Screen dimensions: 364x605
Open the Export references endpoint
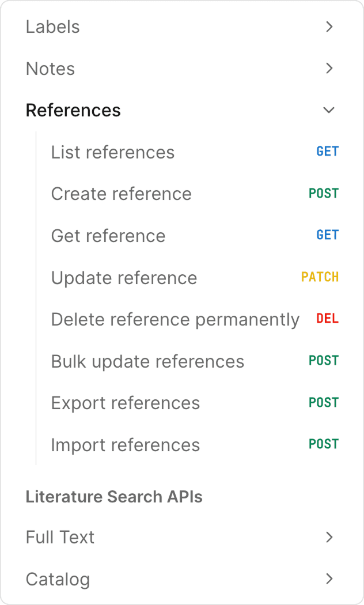(126, 403)
